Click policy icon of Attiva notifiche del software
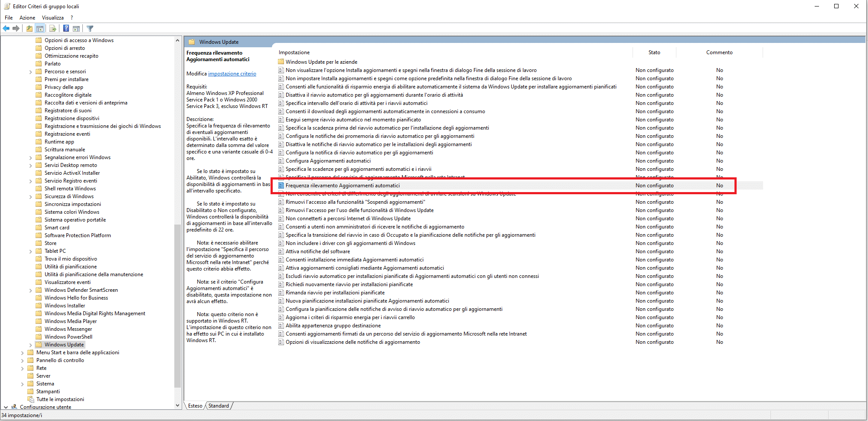Viewport: 868px width, 421px height. click(x=281, y=251)
